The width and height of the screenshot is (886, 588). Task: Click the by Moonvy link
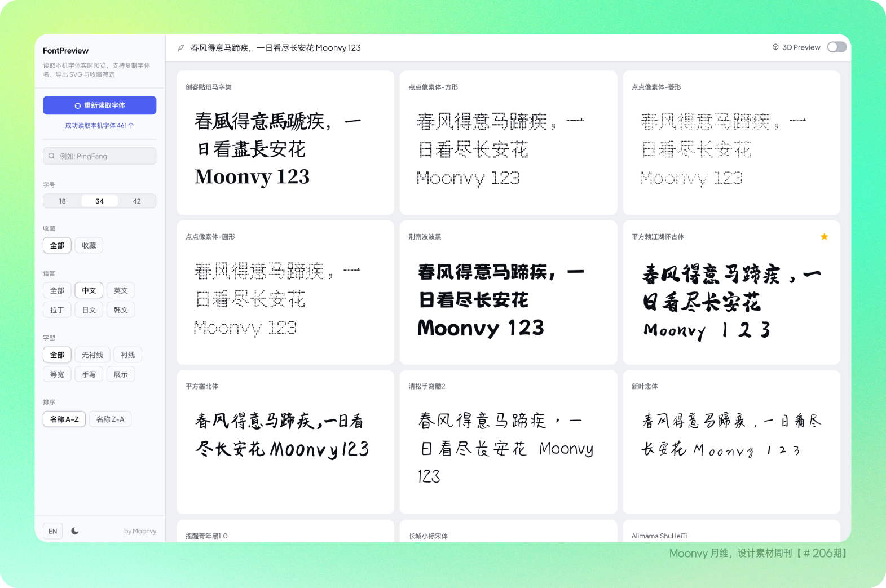pos(140,531)
